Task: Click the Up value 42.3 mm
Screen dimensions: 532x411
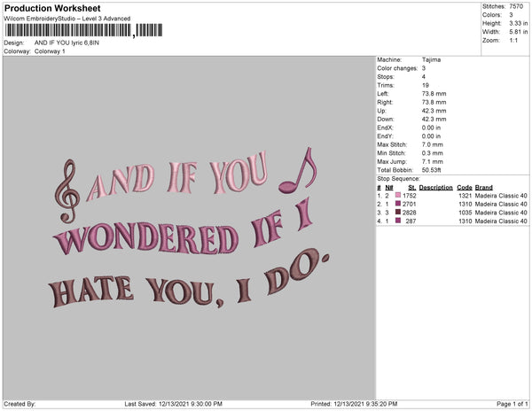Action: pos(434,111)
